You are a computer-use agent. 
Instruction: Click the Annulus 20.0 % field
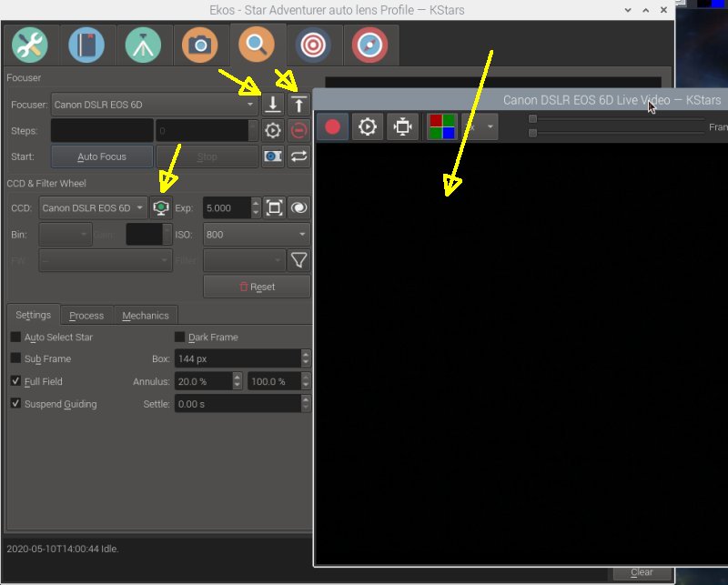tap(204, 381)
